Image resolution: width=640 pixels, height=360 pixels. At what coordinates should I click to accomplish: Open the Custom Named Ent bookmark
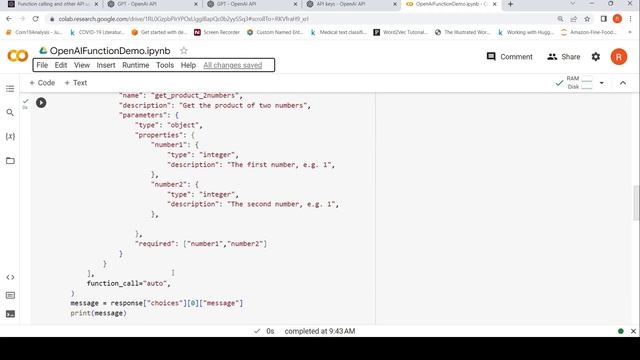[276, 32]
